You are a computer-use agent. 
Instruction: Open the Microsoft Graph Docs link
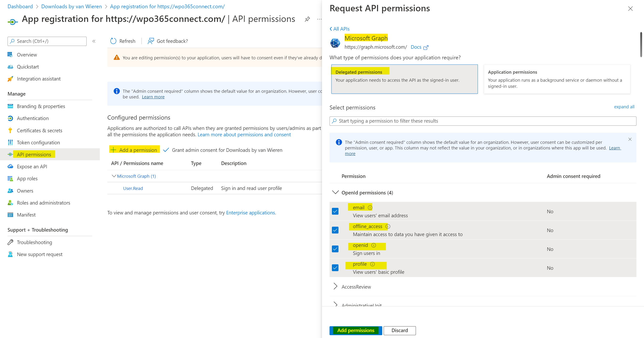[419, 47]
